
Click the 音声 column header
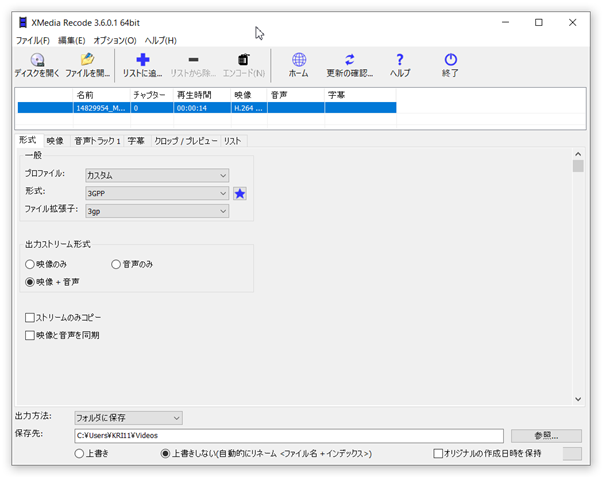296,95
